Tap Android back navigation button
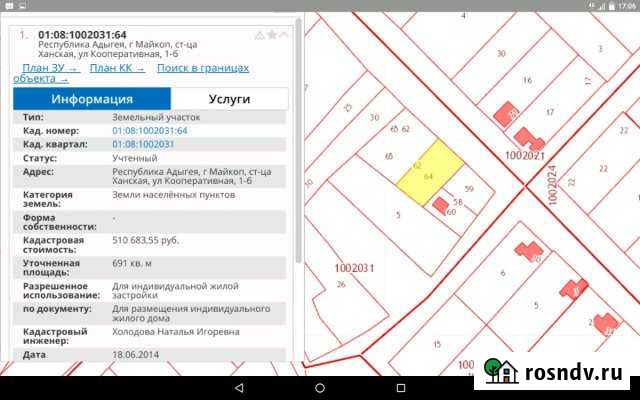Screen dimensions: 640x400 click(238, 388)
